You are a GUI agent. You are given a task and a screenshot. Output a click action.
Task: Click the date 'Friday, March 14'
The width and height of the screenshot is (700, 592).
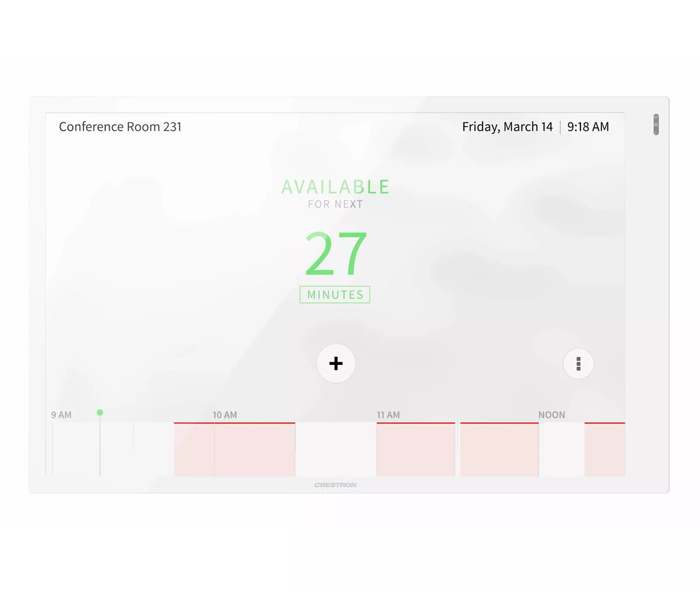tap(508, 127)
